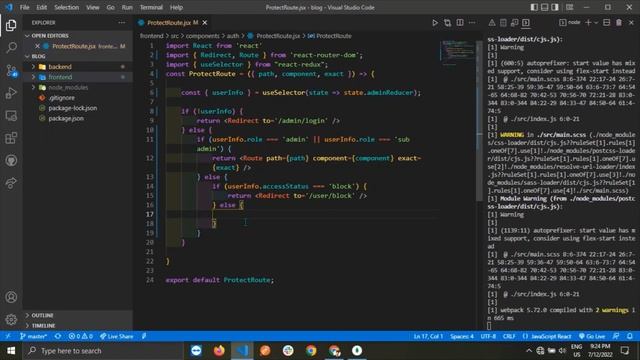Open the Manage gear in activity bar
640x360 pixels.
(11, 319)
